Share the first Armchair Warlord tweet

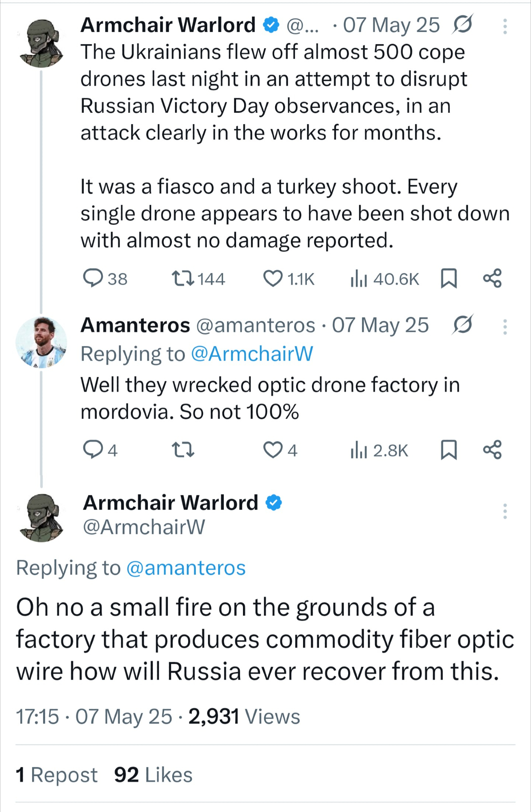coord(492,279)
